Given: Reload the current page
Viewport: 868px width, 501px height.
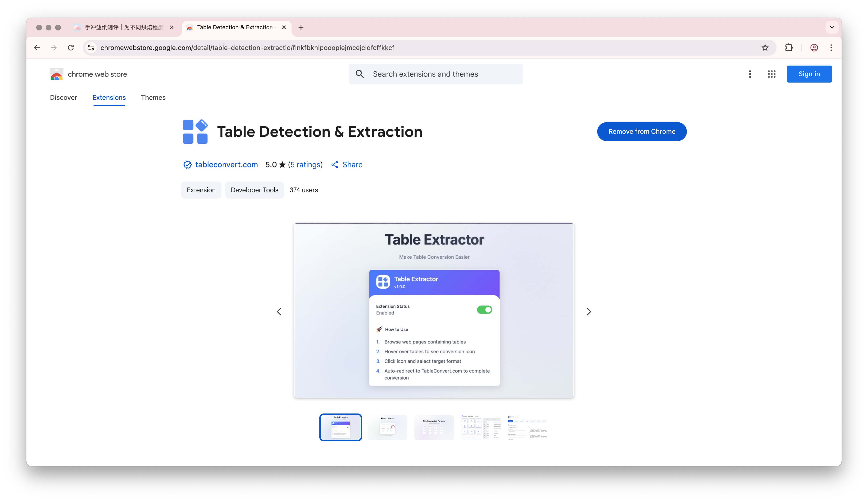Looking at the screenshot, I should point(71,47).
